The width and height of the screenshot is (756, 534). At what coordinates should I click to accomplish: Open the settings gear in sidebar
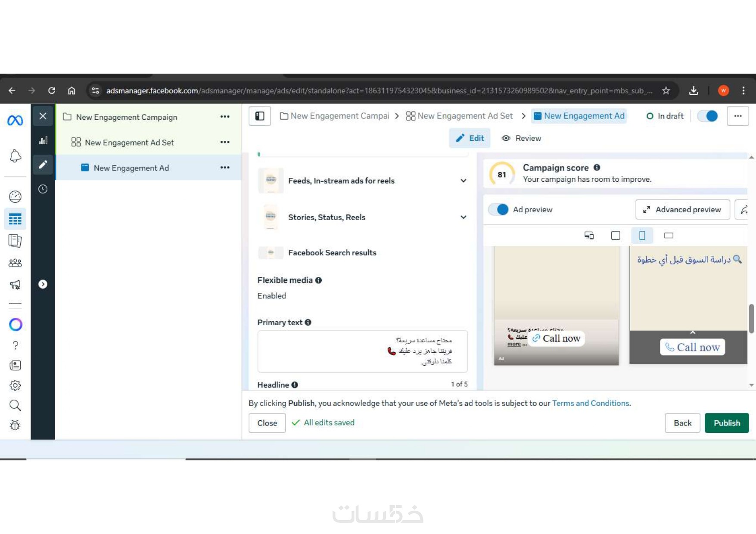pos(15,385)
